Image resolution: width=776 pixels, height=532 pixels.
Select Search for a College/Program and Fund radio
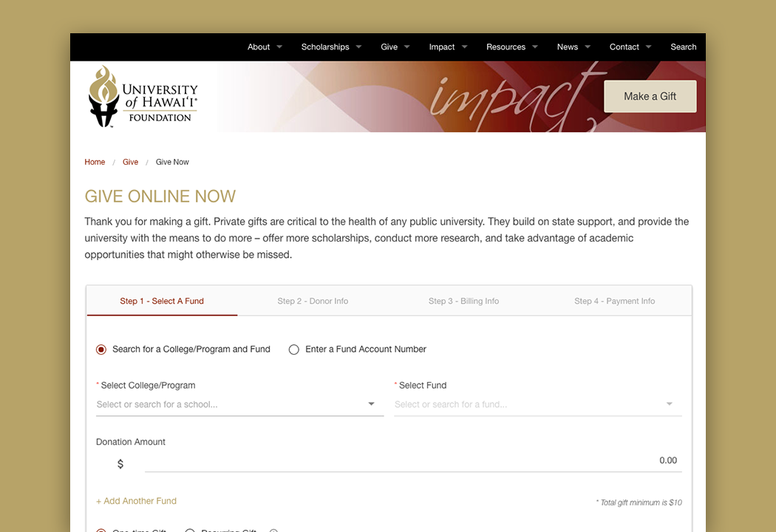pos(101,349)
